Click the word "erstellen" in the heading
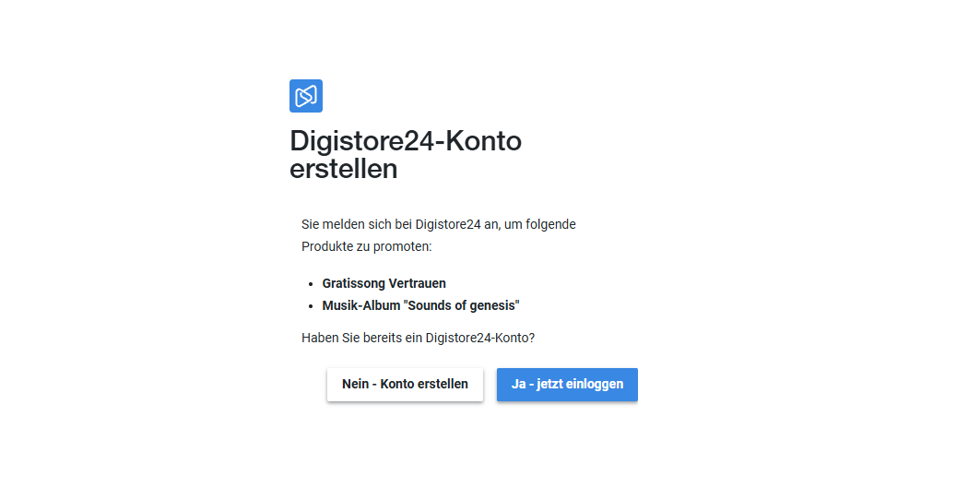The height and width of the screenshot is (500, 980). click(x=344, y=170)
